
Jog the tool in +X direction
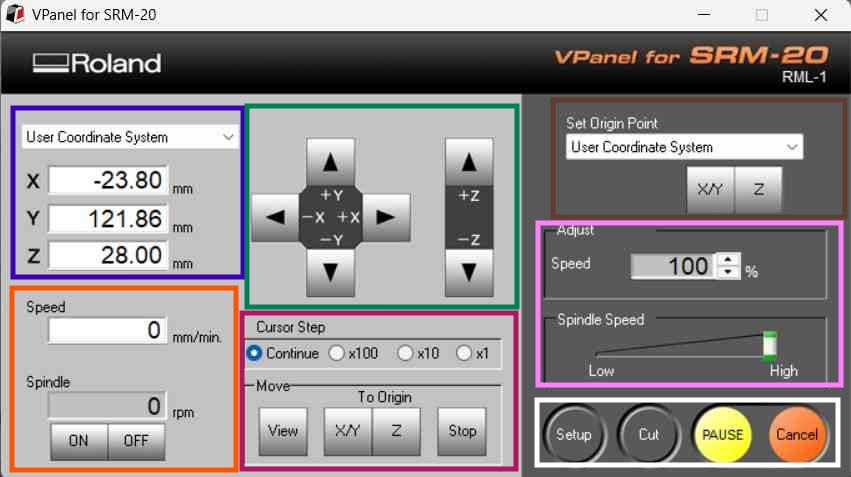coord(386,218)
